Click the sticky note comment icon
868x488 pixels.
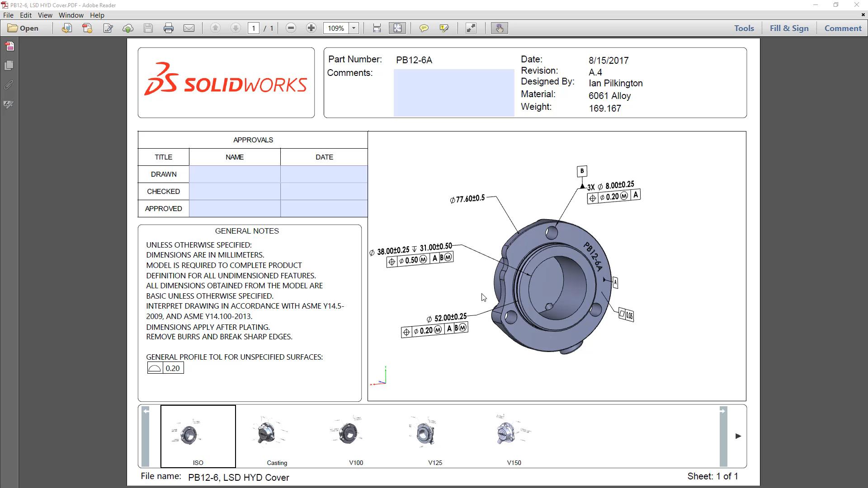pos(424,28)
